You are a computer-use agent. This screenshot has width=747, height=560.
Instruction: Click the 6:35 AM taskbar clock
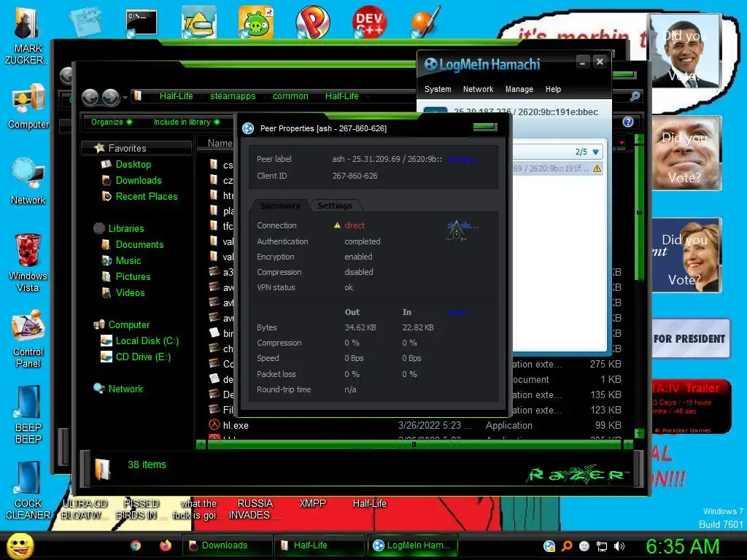[x=682, y=546]
